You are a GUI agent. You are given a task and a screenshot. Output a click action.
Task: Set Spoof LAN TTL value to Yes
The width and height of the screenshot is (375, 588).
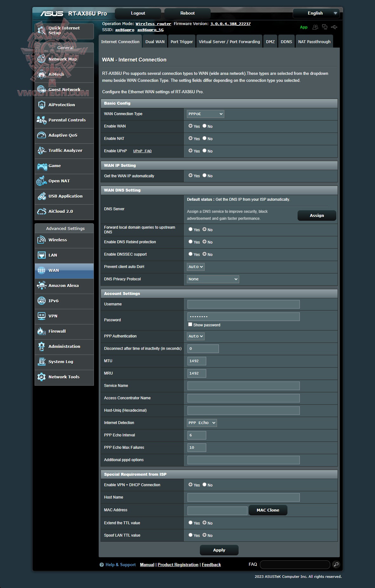tap(190, 535)
